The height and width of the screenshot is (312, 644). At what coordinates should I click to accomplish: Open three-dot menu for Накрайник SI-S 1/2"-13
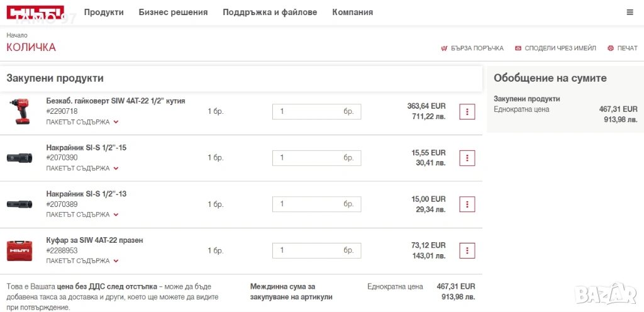(x=467, y=204)
